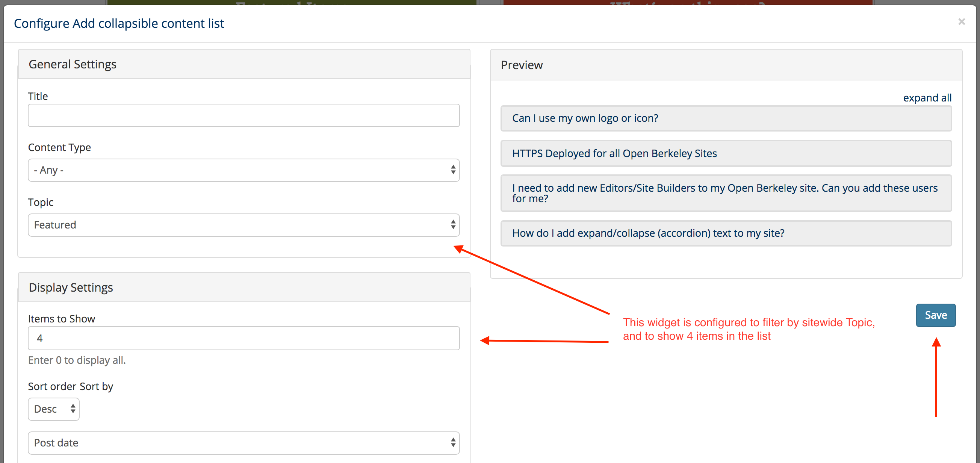Expand the 'add expand/collapse (accordion) text' item
Image resolution: width=980 pixels, height=463 pixels.
pyautogui.click(x=726, y=233)
